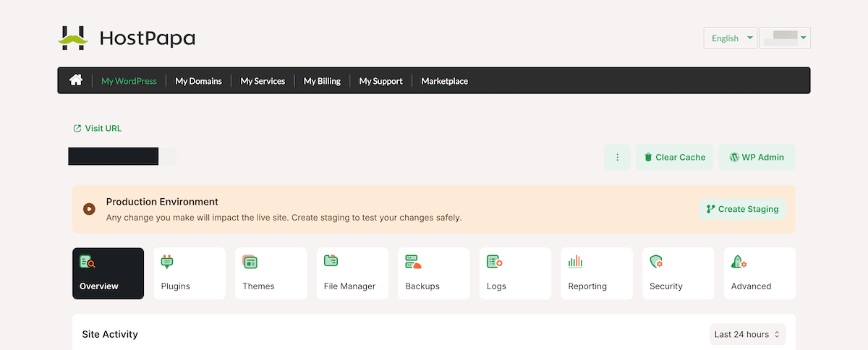
Task: Switch to the Themes tab
Action: coord(271,273)
